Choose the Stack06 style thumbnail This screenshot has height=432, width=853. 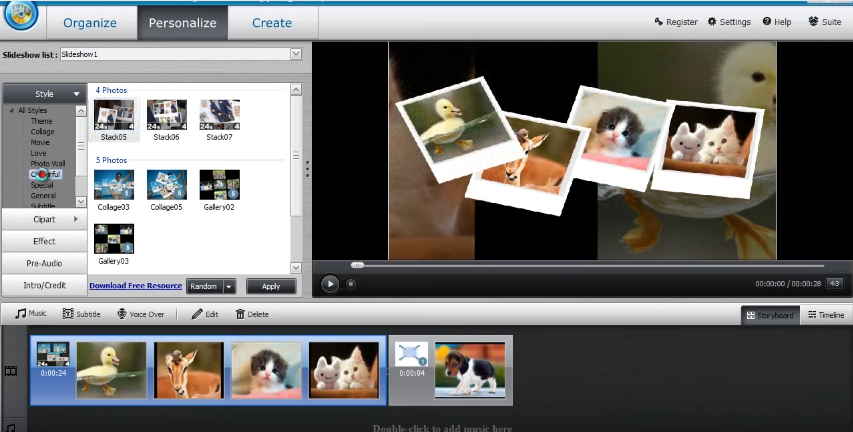167,115
